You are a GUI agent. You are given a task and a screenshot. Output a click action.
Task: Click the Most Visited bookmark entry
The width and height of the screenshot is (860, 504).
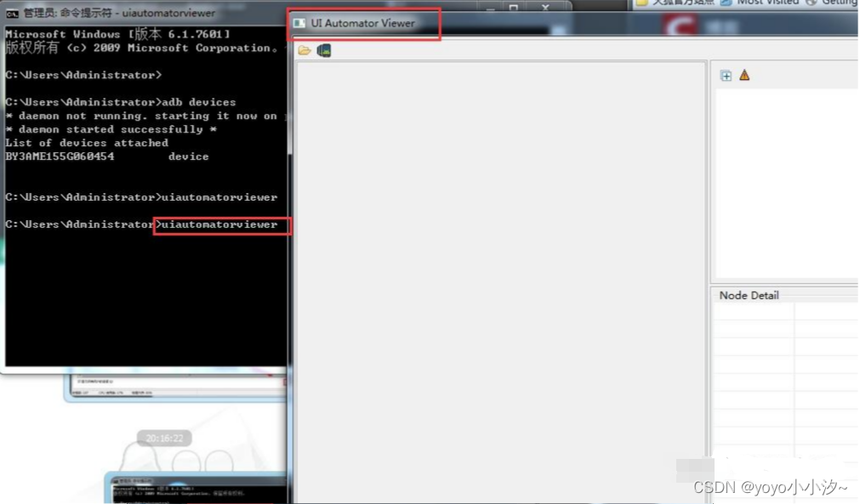click(x=766, y=3)
